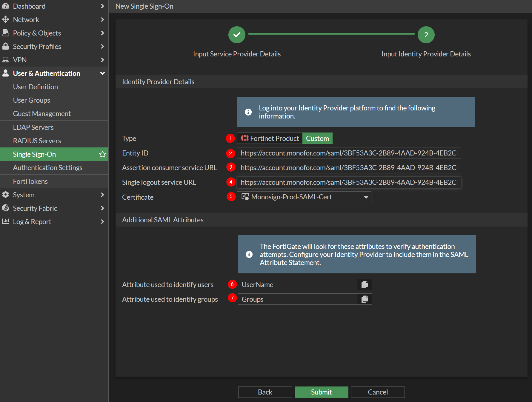Screen dimensions: 532x402
Task: Click the Log & Report chart icon
Action: 5,221
